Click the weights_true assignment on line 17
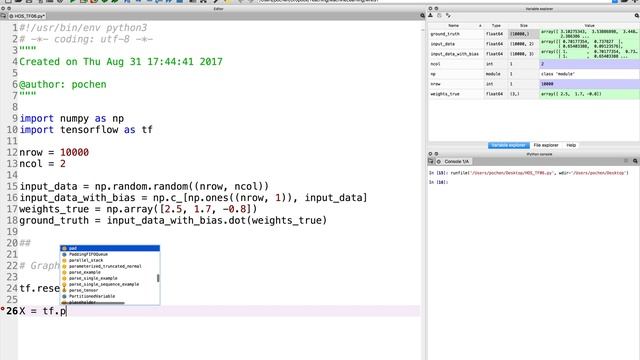 [138, 209]
